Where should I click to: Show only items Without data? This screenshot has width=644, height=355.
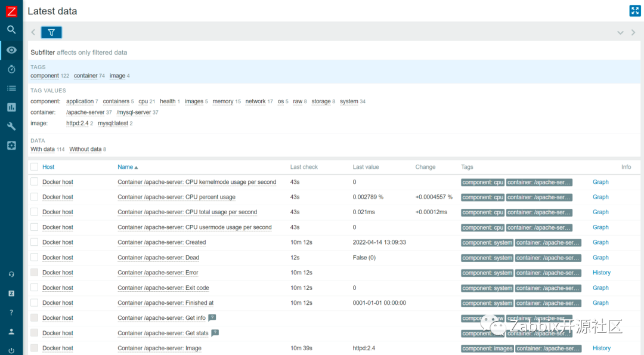click(x=85, y=149)
